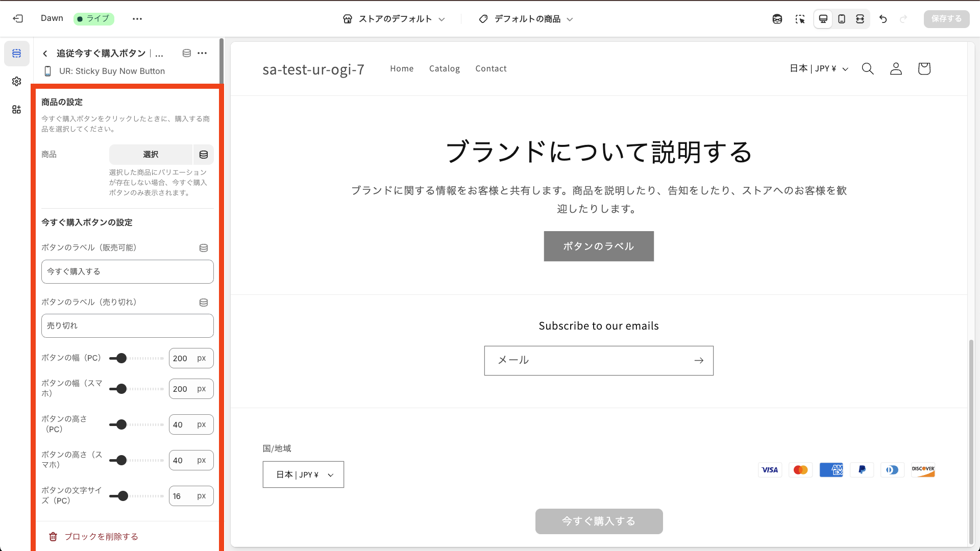This screenshot has width=980, height=551.
Task: Keep desktop preview mode selected
Action: click(x=823, y=19)
